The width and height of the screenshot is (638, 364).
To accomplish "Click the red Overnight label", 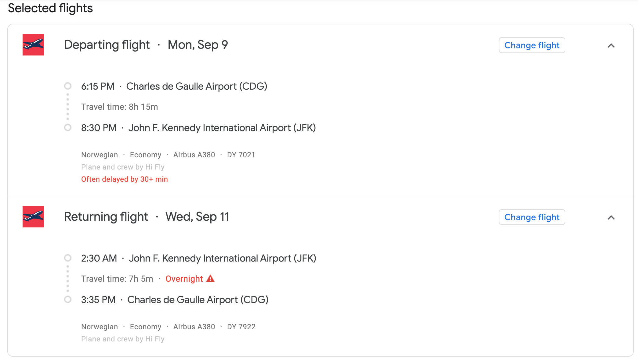I will [x=184, y=279].
